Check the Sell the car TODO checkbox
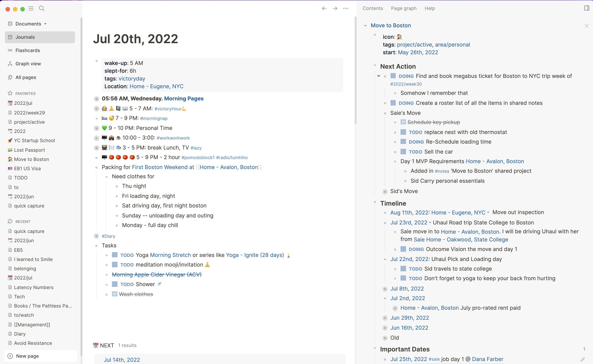The height and width of the screenshot is (364, 593). point(403,152)
